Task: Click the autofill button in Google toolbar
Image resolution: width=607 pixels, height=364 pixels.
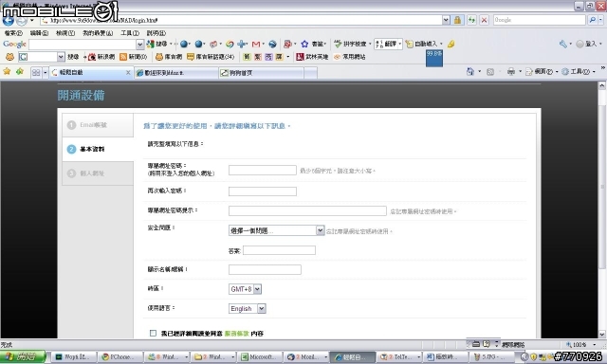Action: [x=424, y=45]
